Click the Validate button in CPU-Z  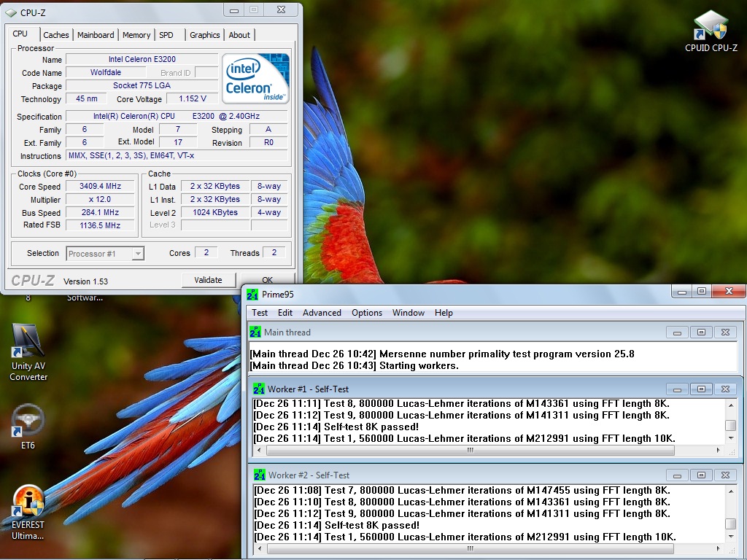pos(208,280)
